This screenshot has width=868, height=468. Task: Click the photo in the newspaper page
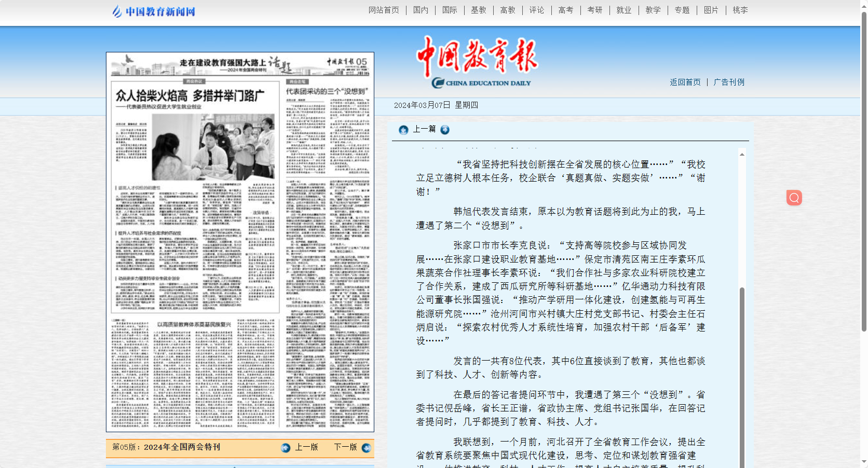(x=213, y=147)
